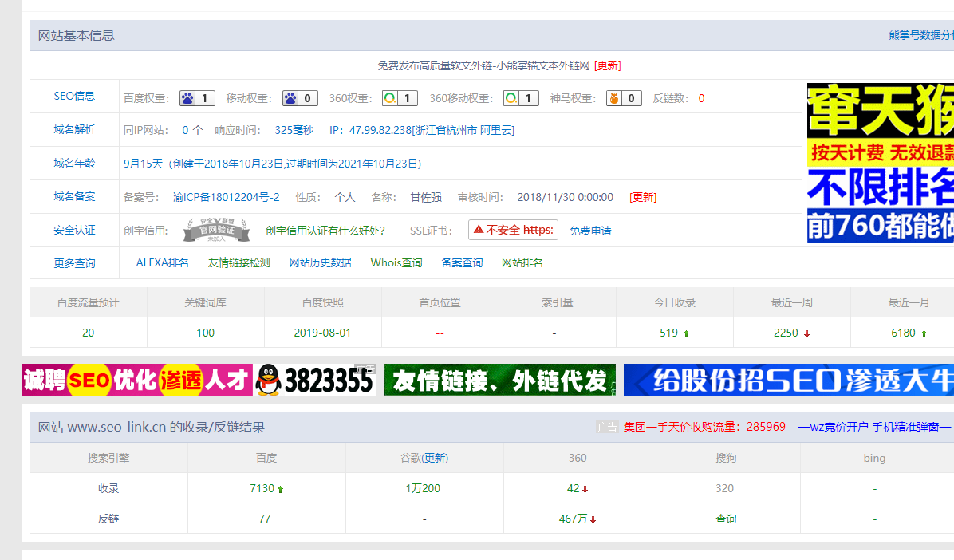Click 360 收录 value 42

pyautogui.click(x=574, y=489)
